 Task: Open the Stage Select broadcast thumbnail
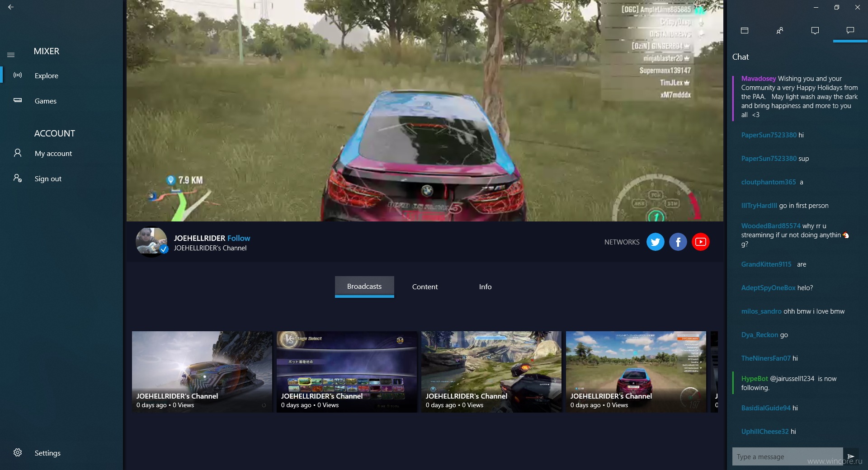(x=347, y=371)
